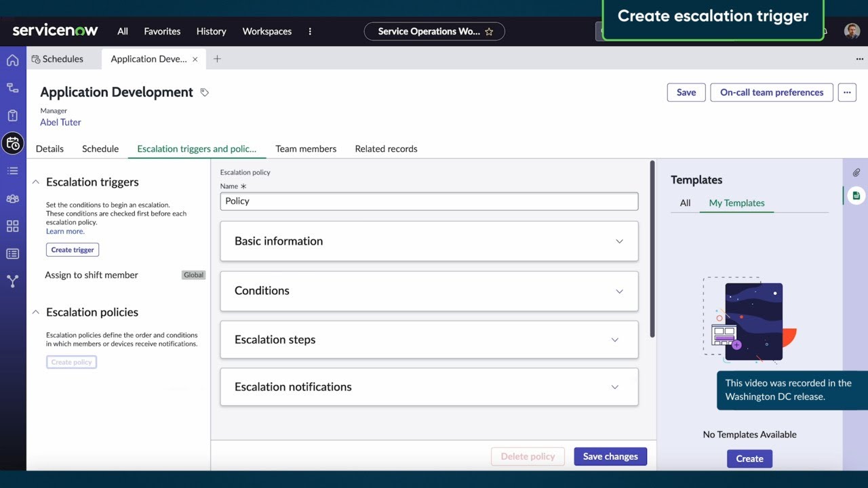Open the Workspaces list icon in the sidebar
The width and height of the screenshot is (868, 488).
coord(12,171)
